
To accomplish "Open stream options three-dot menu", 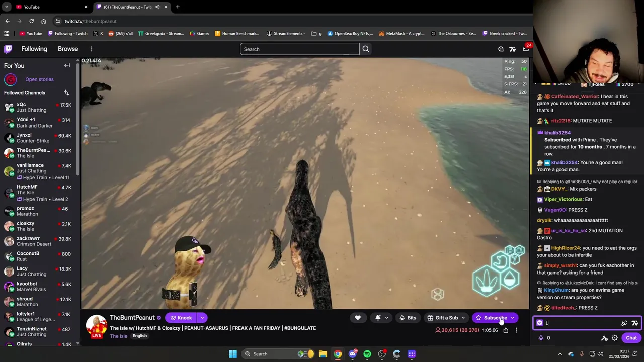I will click(516, 330).
